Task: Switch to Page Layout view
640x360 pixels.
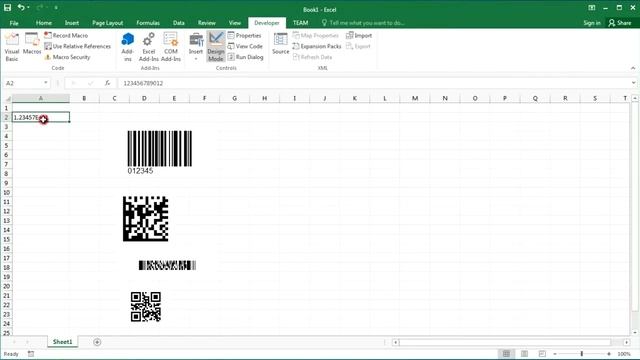Action: [x=524, y=354]
